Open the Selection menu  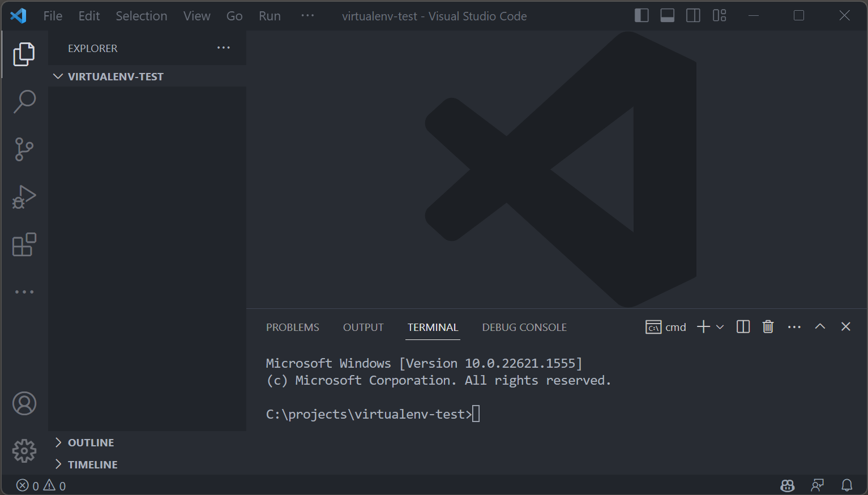click(x=142, y=16)
